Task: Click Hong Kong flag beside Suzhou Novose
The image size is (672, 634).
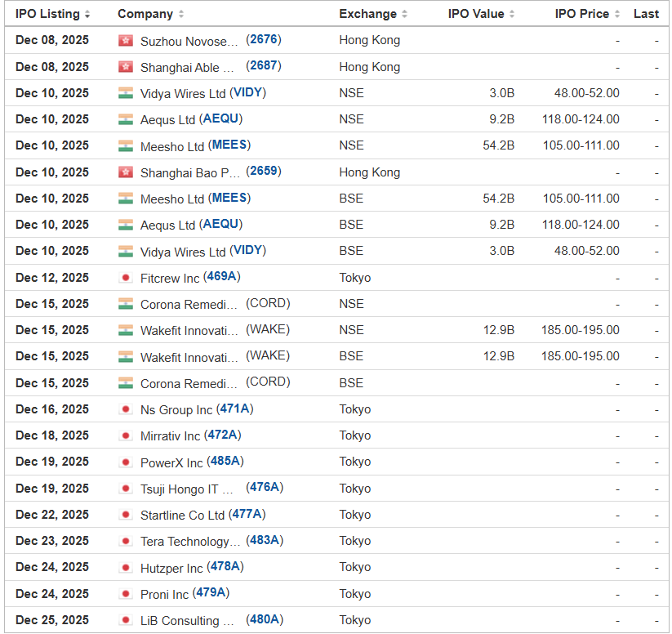Action: [x=126, y=41]
